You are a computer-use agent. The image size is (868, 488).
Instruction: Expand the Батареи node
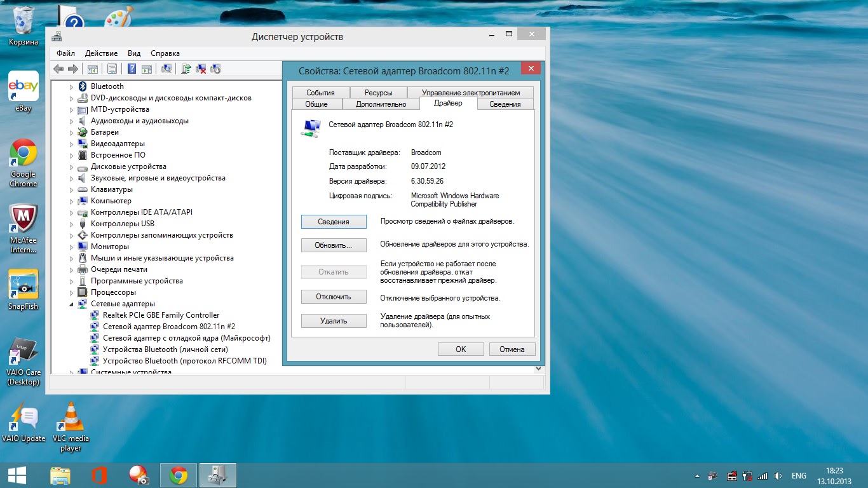[72, 132]
